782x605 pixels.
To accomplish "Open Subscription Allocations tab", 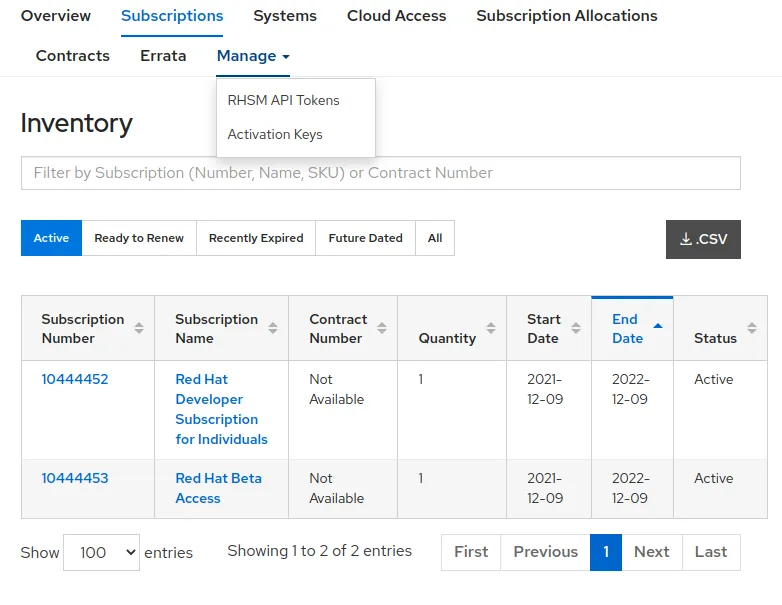I will tap(567, 16).
